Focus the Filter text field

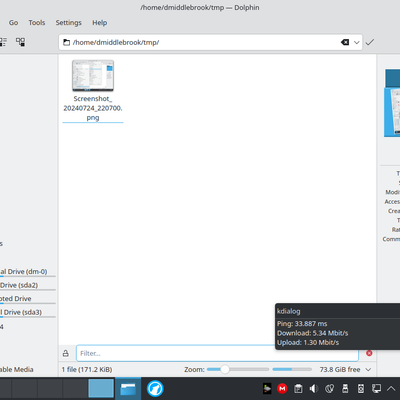pyautogui.click(x=217, y=353)
